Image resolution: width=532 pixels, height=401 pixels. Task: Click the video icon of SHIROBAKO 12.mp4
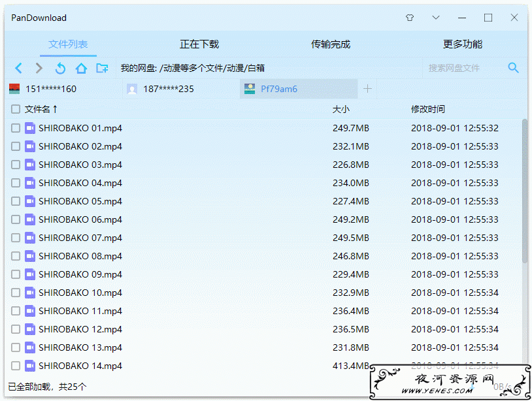[30, 329]
